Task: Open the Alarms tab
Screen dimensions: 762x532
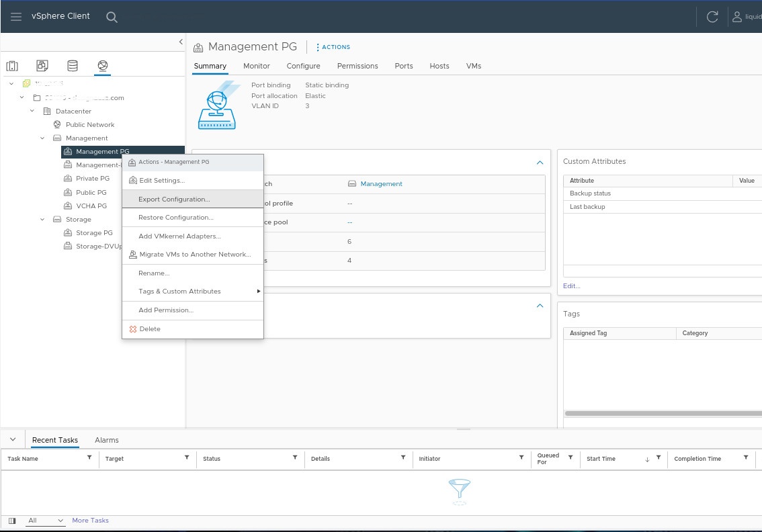Action: coord(106,440)
